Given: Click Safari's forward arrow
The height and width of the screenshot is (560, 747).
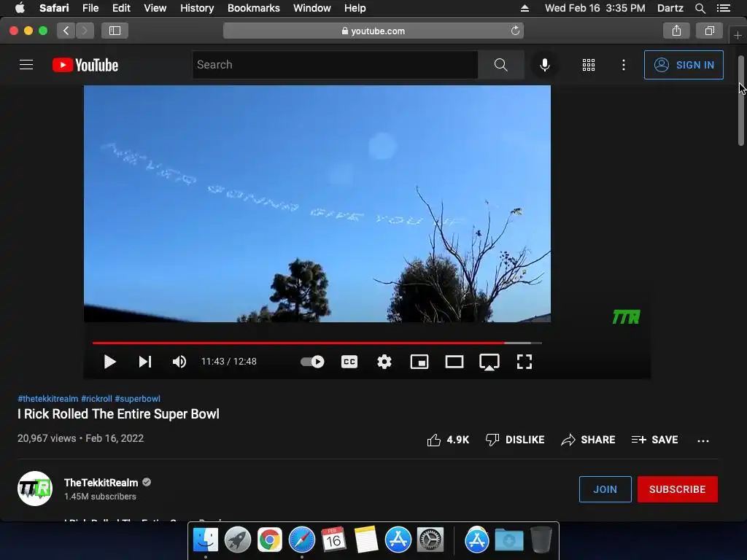Looking at the screenshot, I should 85,31.
